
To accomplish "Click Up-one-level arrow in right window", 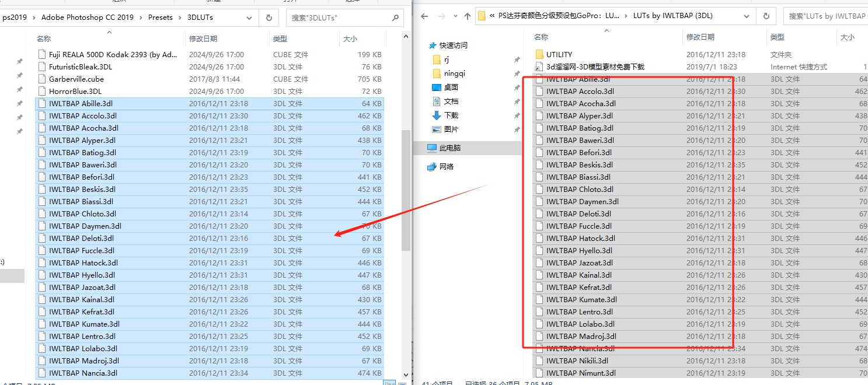I will pos(467,16).
